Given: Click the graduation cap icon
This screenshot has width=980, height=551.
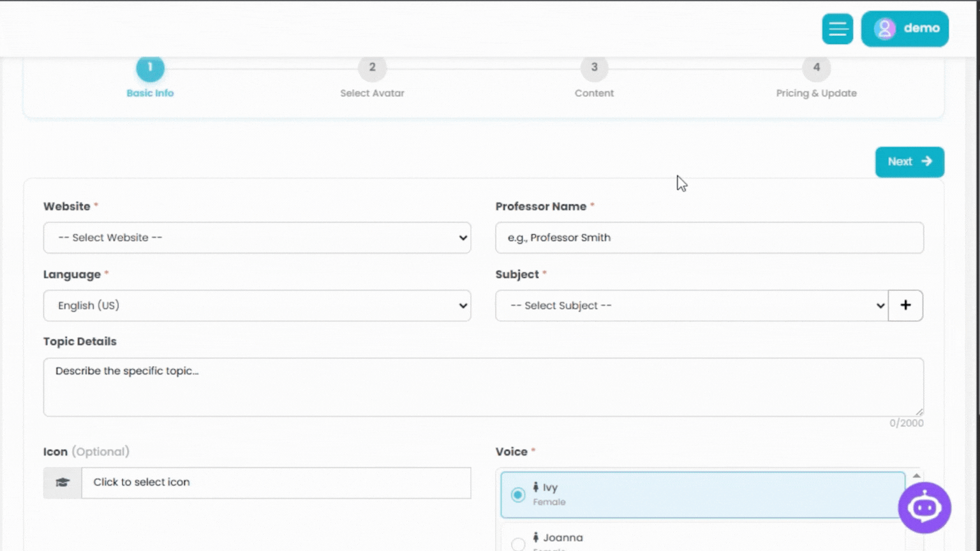Looking at the screenshot, I should [x=63, y=483].
